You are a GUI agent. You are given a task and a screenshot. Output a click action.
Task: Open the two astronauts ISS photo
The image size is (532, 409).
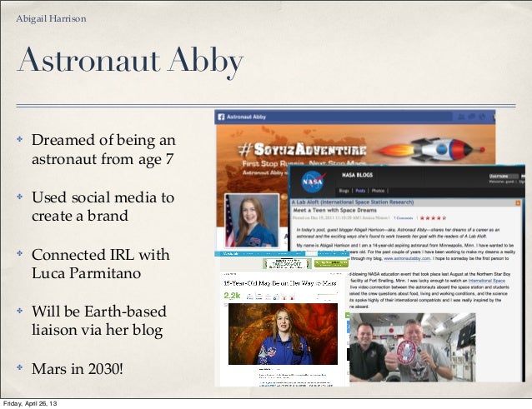tap(413, 347)
